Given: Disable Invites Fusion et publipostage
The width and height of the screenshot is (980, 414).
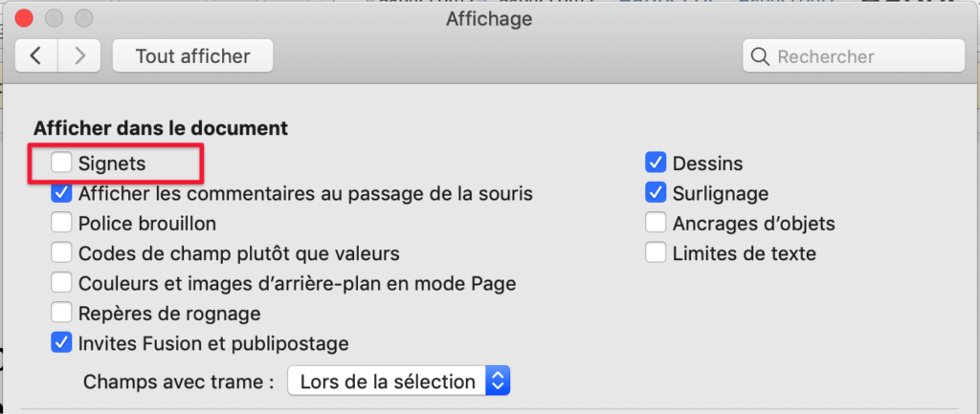Looking at the screenshot, I should point(62,342).
